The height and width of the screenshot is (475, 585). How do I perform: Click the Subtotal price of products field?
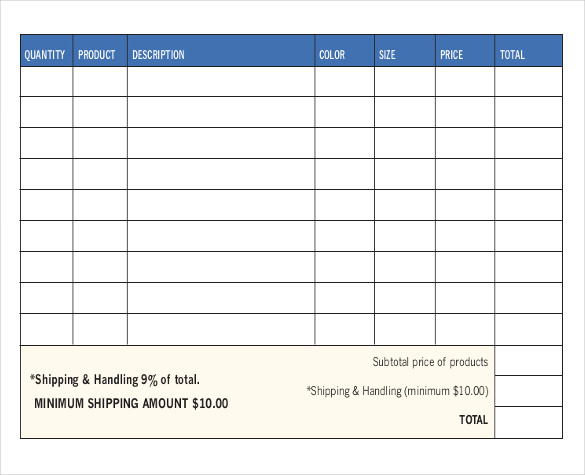click(529, 360)
